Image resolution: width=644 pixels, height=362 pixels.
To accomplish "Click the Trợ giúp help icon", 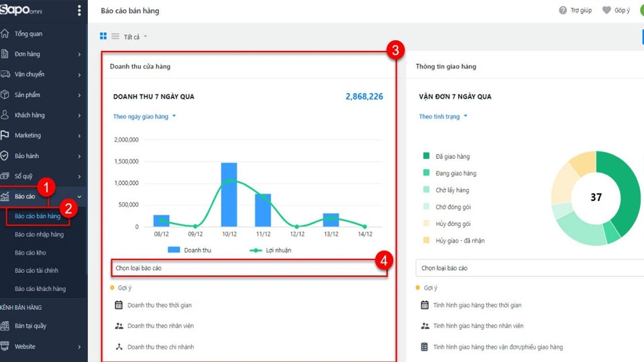I will 563,11.
